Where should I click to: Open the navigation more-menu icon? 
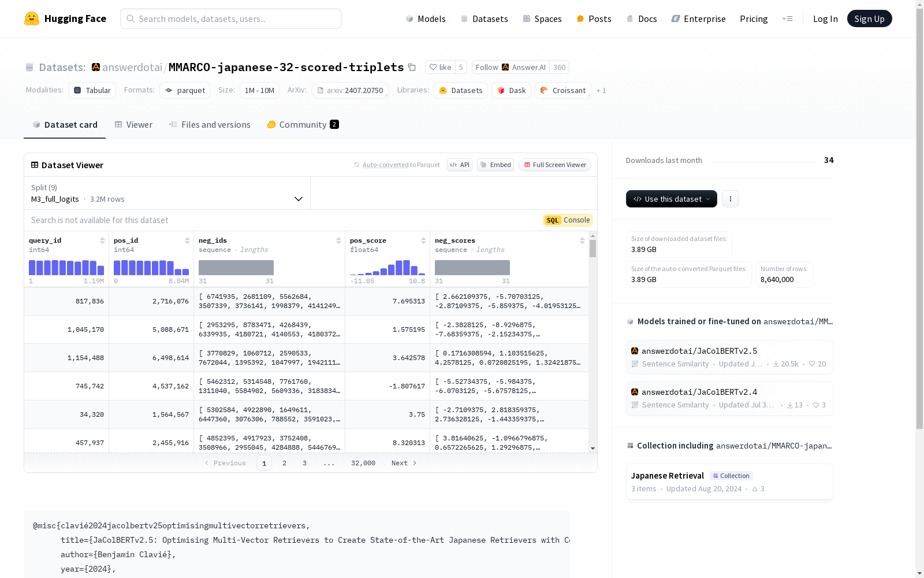pos(787,18)
